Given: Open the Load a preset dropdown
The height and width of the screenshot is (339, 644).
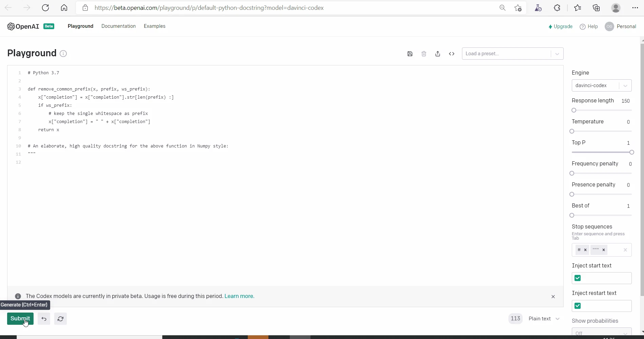Looking at the screenshot, I should coord(512,54).
